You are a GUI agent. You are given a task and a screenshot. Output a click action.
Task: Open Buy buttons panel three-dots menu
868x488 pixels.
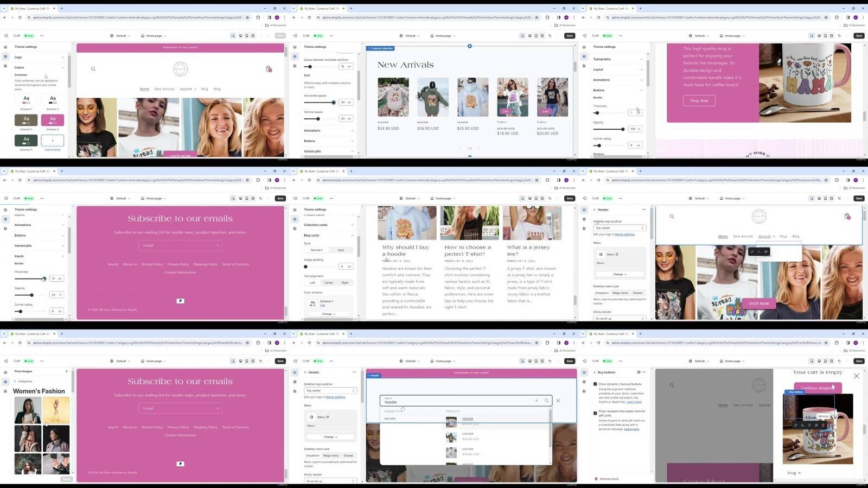coord(644,372)
